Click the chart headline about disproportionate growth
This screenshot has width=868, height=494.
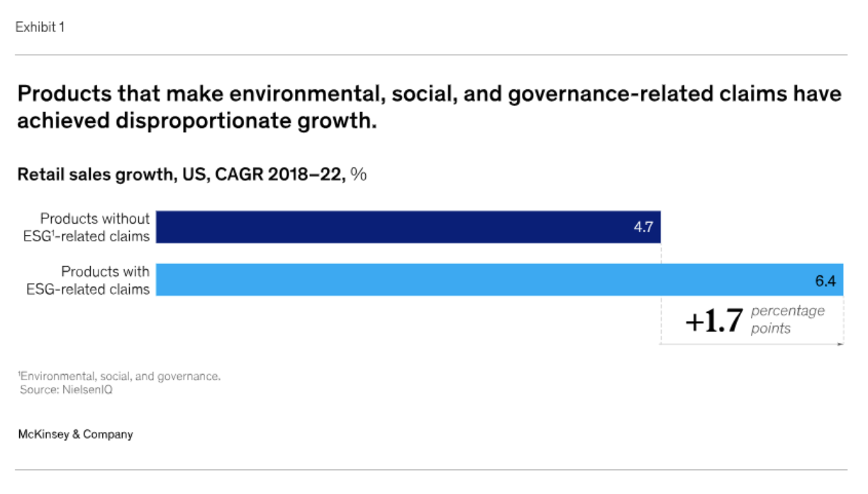429,106
